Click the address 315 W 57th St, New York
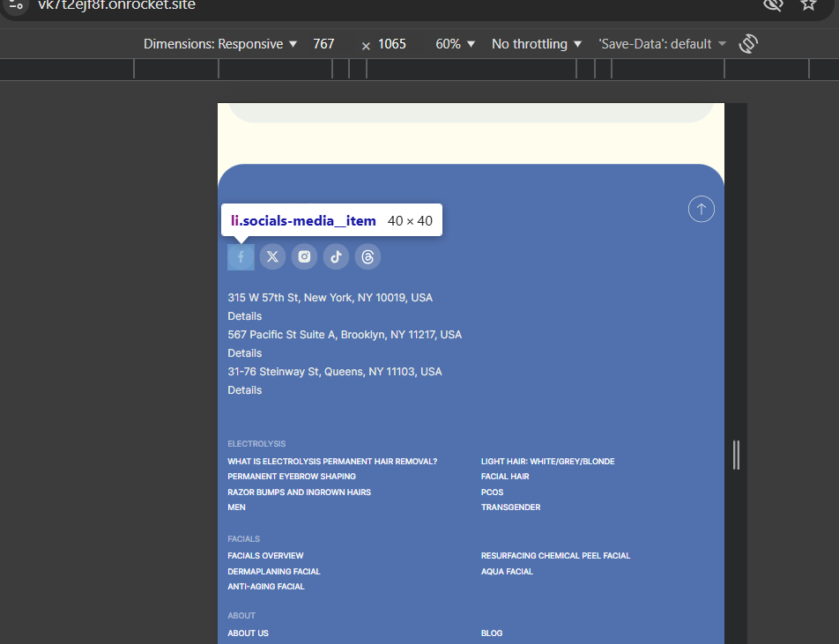This screenshot has width=839, height=644. (x=330, y=298)
